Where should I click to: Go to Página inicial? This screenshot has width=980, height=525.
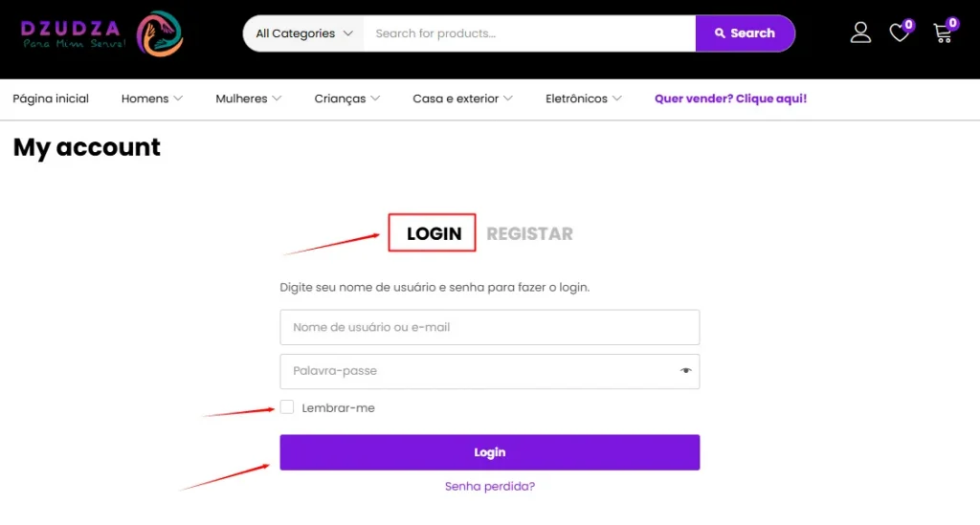[51, 98]
